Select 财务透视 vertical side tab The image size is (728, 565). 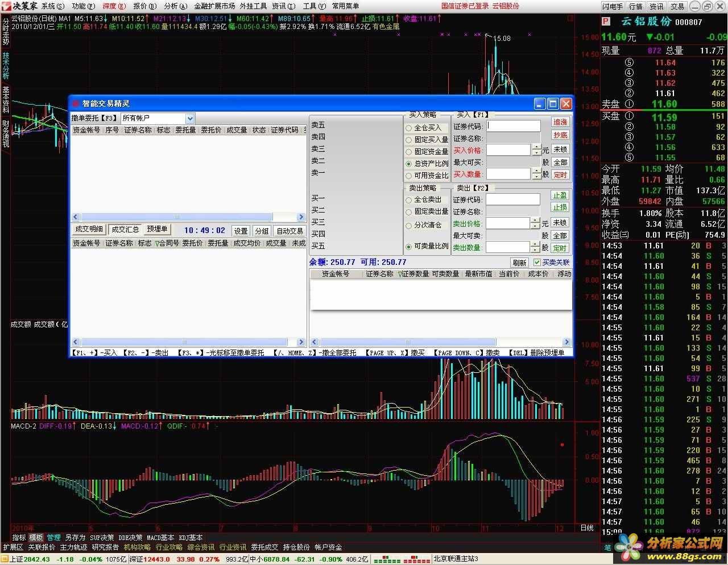pos(5,133)
